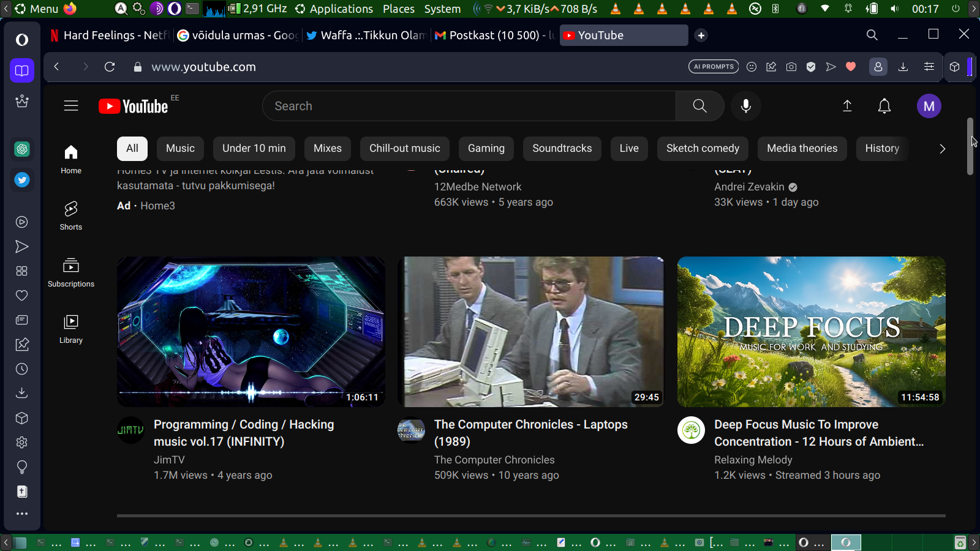Switch to the Hard Feelings Netflix tab
Screen dimensions: 980x551
110,36
